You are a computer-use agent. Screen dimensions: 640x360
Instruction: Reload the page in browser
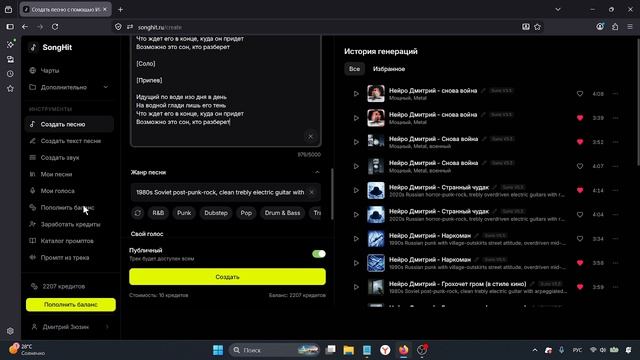55,27
